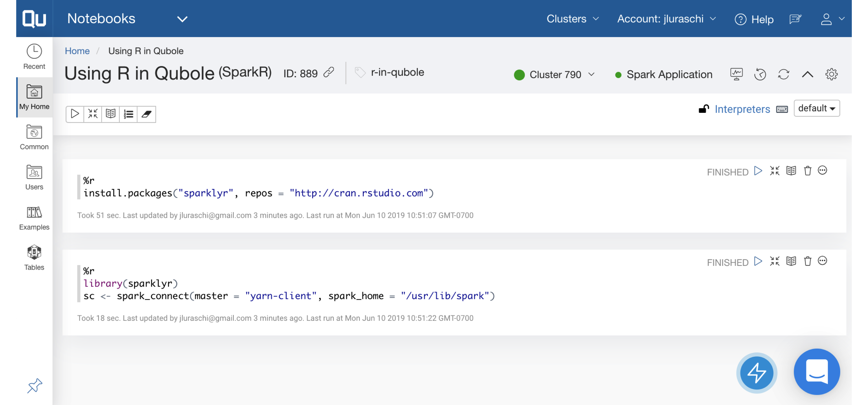Open the lightning bolt quick action button

757,372
